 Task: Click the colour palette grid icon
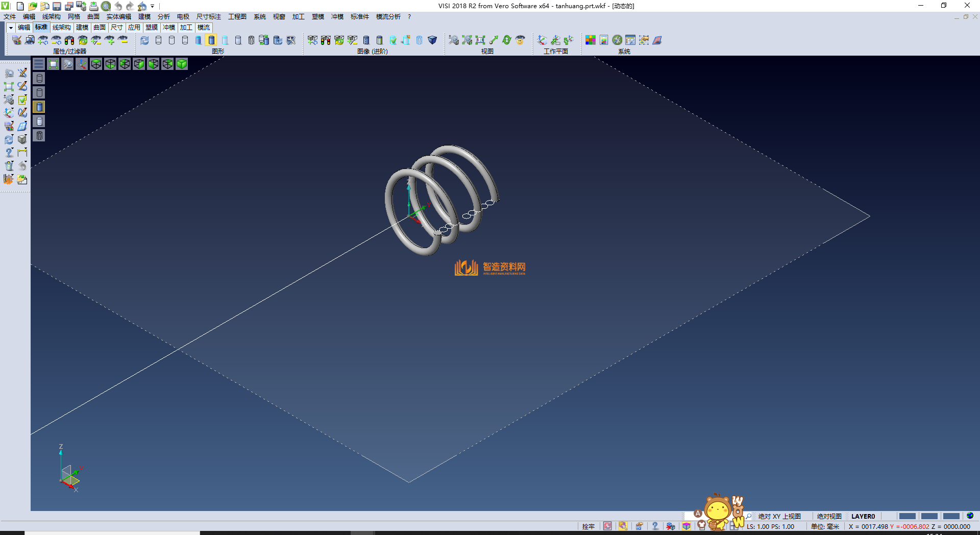591,40
